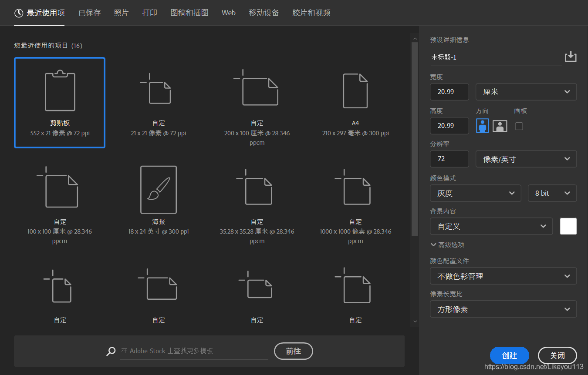
Task: Pick the 35.28 x 35.28 厘米 preset
Action: tap(257, 201)
